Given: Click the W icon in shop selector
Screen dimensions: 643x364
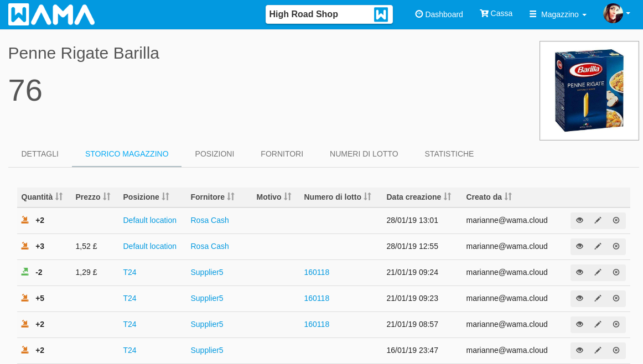Looking at the screenshot, I should click(381, 14).
